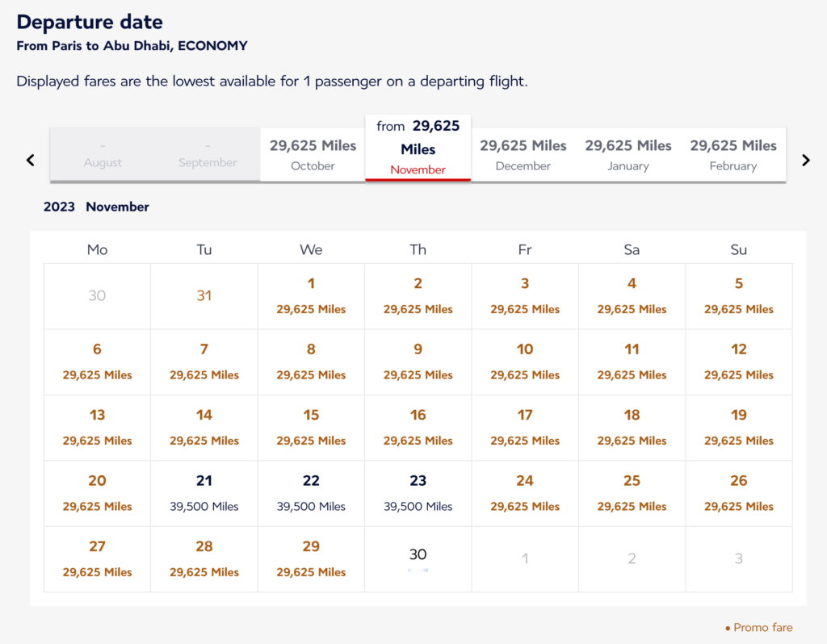This screenshot has width=827, height=644.
Task: Select November 27 departure date
Action: pyautogui.click(x=97, y=558)
